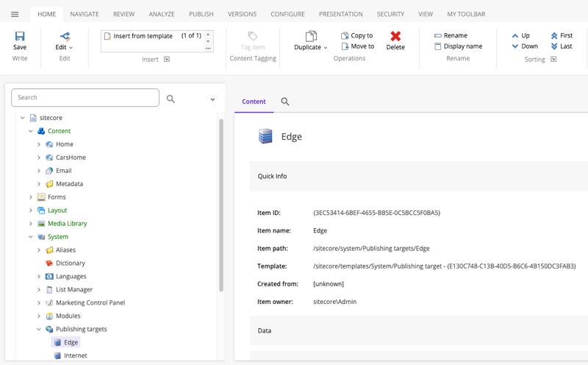The width and height of the screenshot is (588, 365).
Task: Click the Duplicate icon
Action: pos(311,36)
